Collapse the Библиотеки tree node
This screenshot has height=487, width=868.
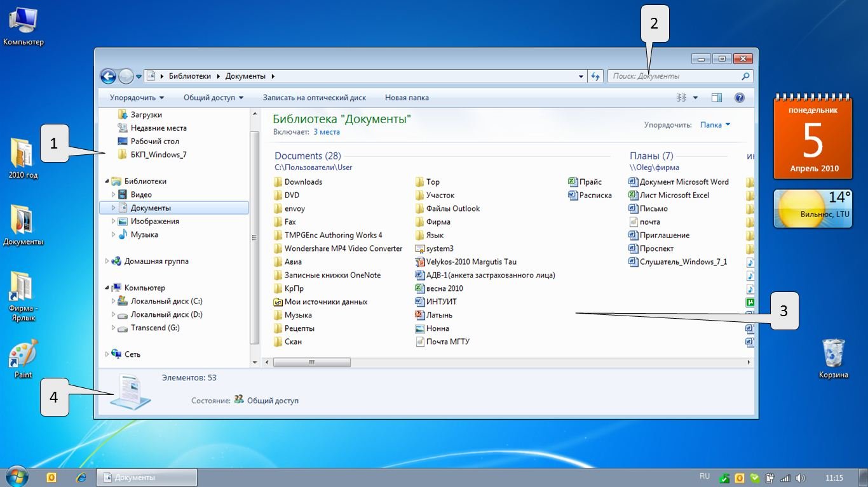click(107, 181)
